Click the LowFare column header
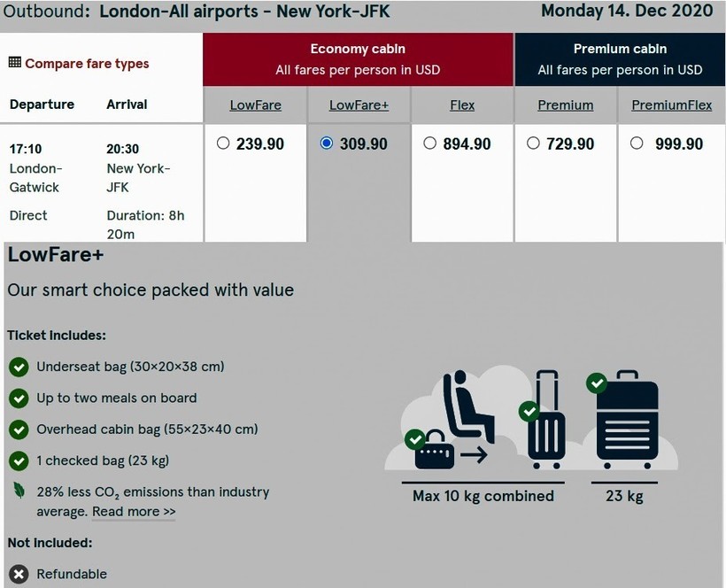Screen dimensions: 726x588 [x=255, y=105]
